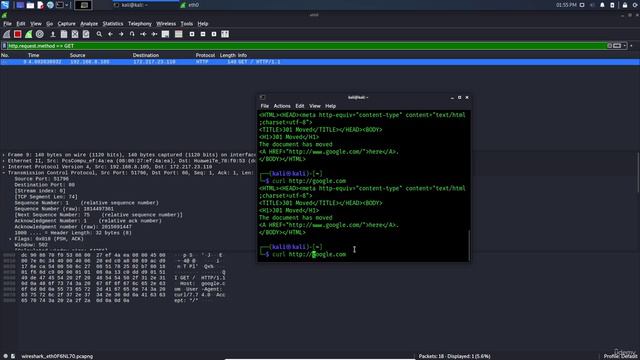Select the Destination Port: 80 line
640x360 pixels.
(x=44, y=185)
